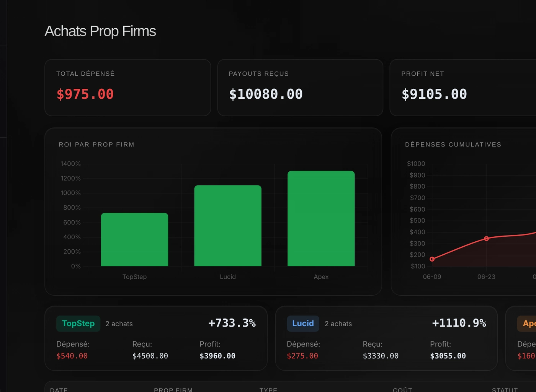536x392 pixels.
Task: Click the Apex bar in ROI chart
Action: 321,218
